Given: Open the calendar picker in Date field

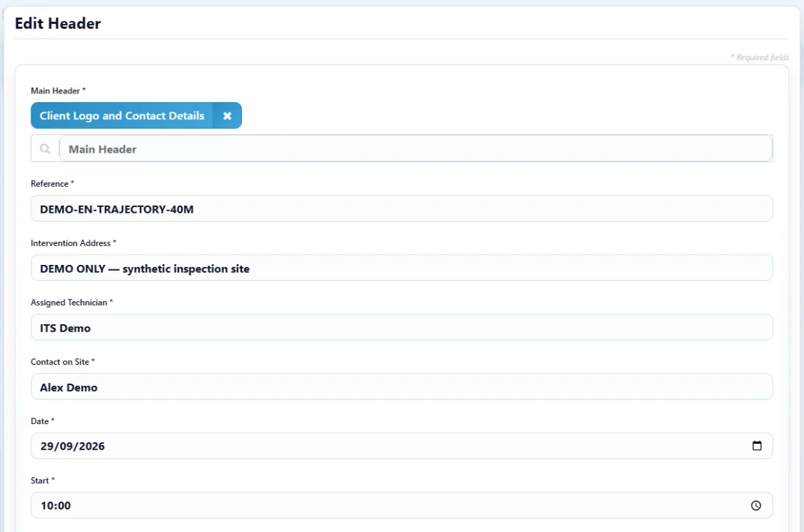Looking at the screenshot, I should pos(757,445).
